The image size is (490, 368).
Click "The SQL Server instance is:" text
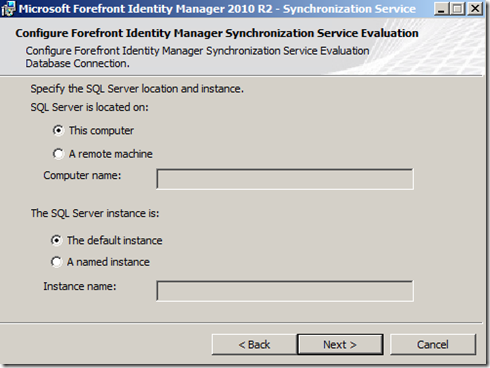tap(95, 213)
